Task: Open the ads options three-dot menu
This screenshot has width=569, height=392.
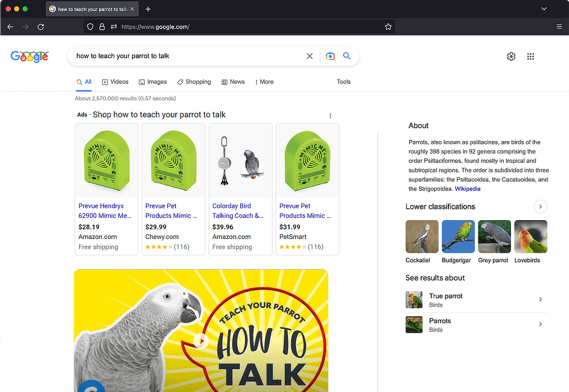Action: 330,116
